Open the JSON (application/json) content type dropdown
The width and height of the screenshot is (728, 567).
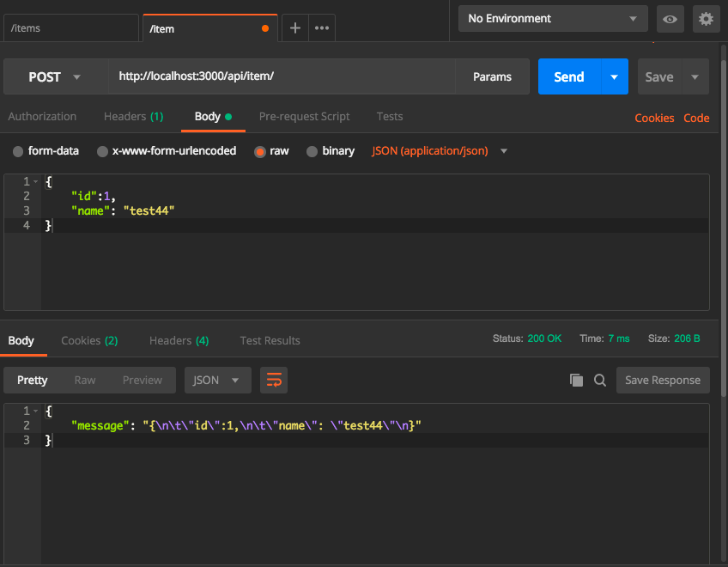[x=440, y=151]
